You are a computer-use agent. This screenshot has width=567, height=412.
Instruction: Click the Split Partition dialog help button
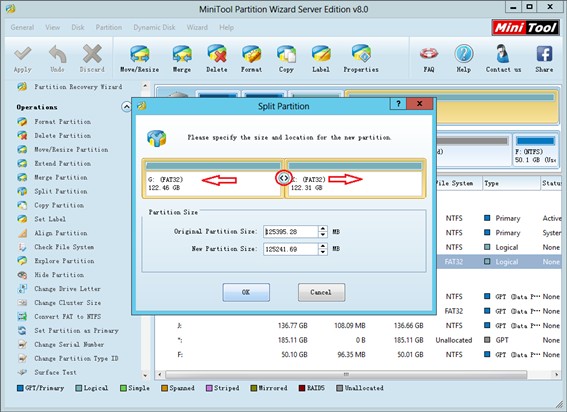pyautogui.click(x=398, y=104)
